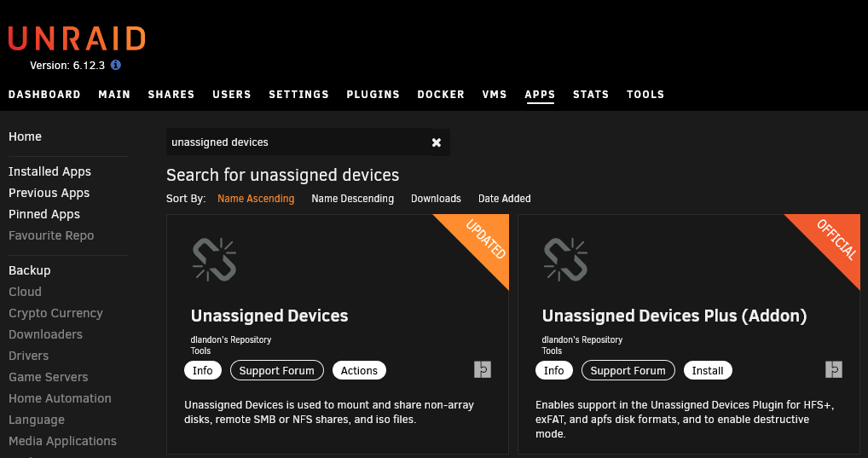Screen dimensions: 868x458
Task: Click the Unraid logo
Action: (77, 38)
